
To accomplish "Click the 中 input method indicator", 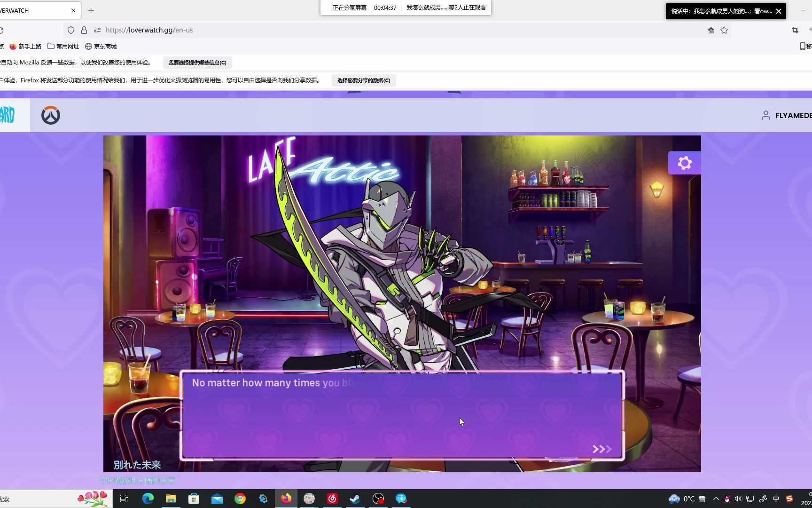I will [776, 499].
